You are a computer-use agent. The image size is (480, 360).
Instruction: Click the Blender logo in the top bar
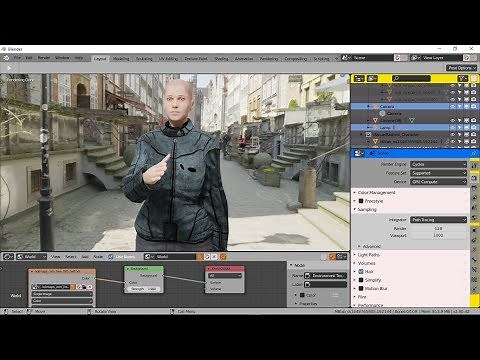pyautogui.click(x=6, y=58)
